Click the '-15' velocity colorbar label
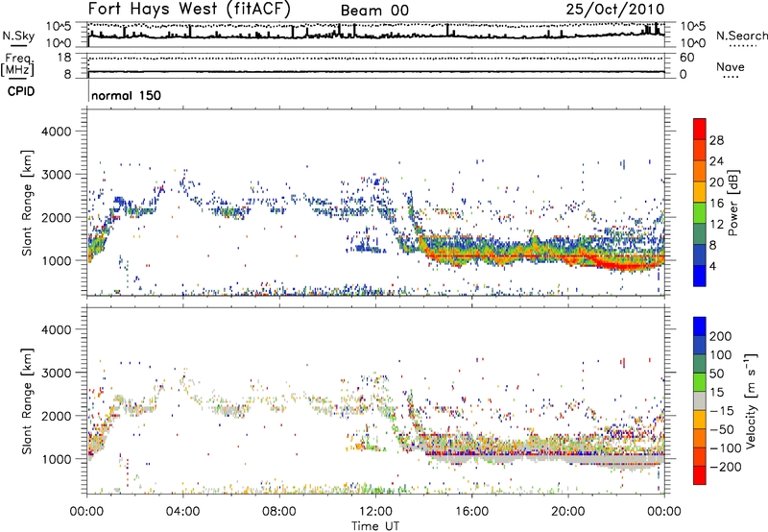The height and width of the screenshot is (532, 768). tap(722, 411)
